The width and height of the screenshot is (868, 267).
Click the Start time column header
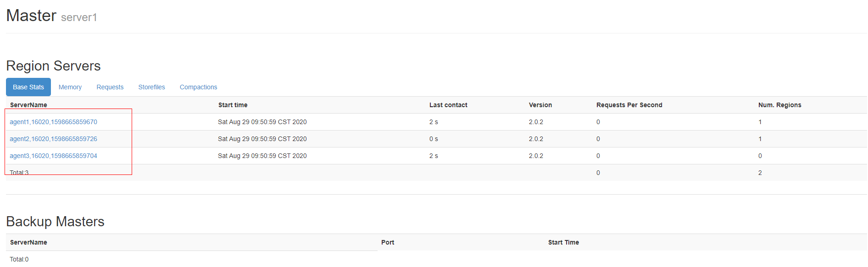tap(233, 105)
